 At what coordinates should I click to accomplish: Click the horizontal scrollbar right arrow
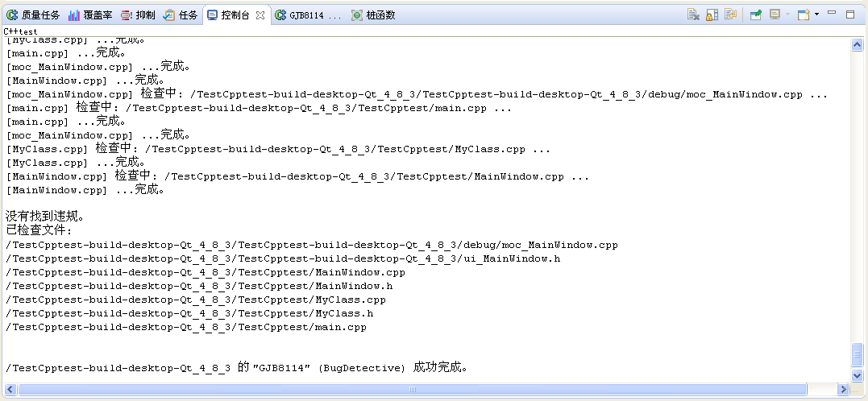(844, 389)
